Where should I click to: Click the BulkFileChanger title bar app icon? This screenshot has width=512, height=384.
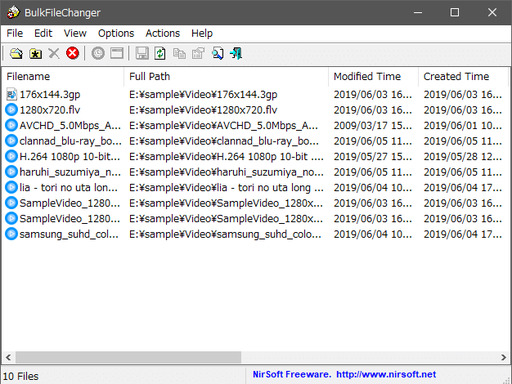coord(13,12)
